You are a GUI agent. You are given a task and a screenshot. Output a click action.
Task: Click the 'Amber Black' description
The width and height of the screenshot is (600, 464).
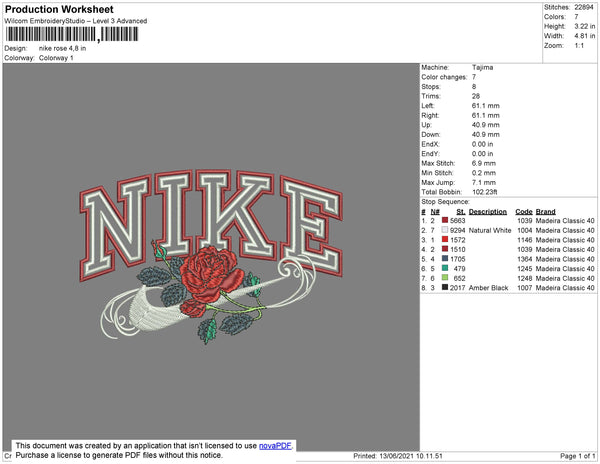[488, 288]
